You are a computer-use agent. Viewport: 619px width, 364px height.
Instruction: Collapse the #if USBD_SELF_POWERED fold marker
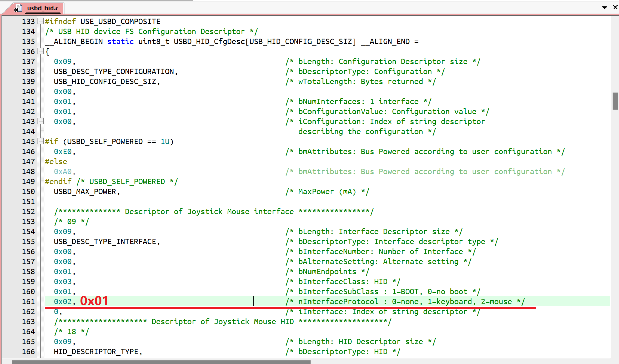click(41, 141)
